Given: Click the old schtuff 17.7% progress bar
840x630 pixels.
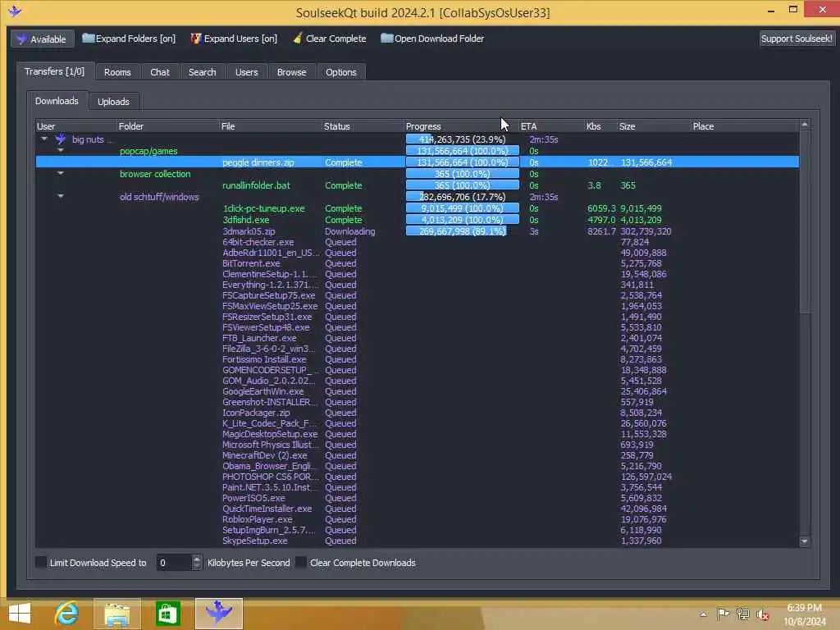Looking at the screenshot, I should [463, 197].
